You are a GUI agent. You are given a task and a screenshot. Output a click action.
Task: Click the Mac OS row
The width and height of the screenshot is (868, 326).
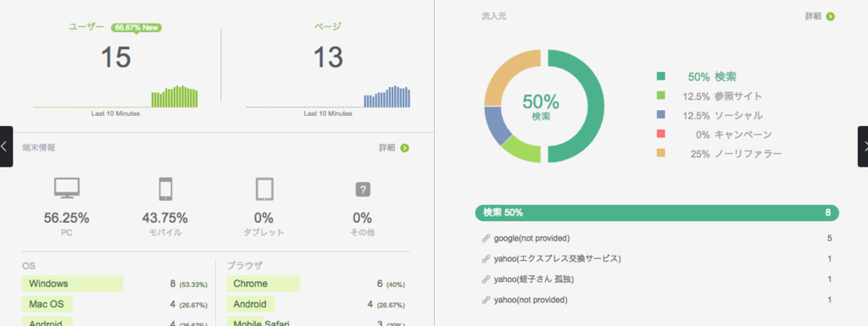115,305
